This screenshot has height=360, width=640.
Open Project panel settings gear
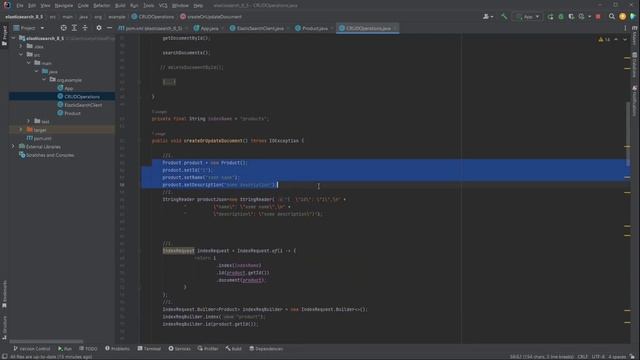(x=99, y=28)
